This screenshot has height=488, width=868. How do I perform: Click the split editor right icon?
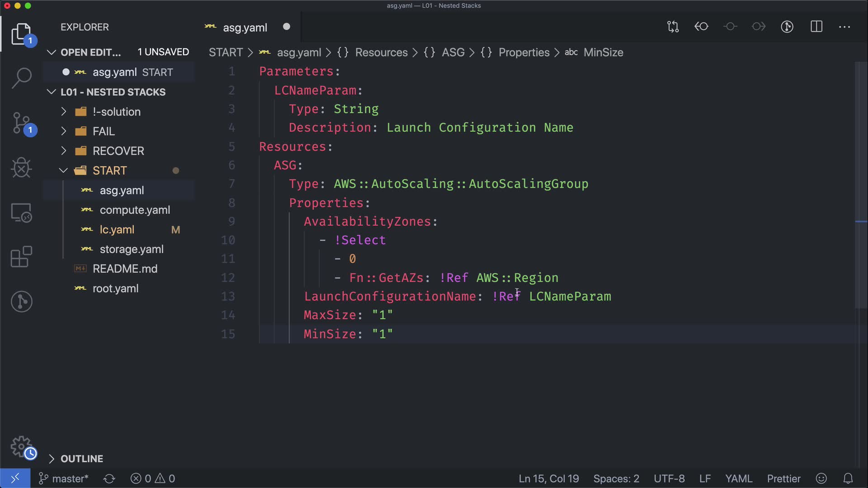click(x=816, y=27)
